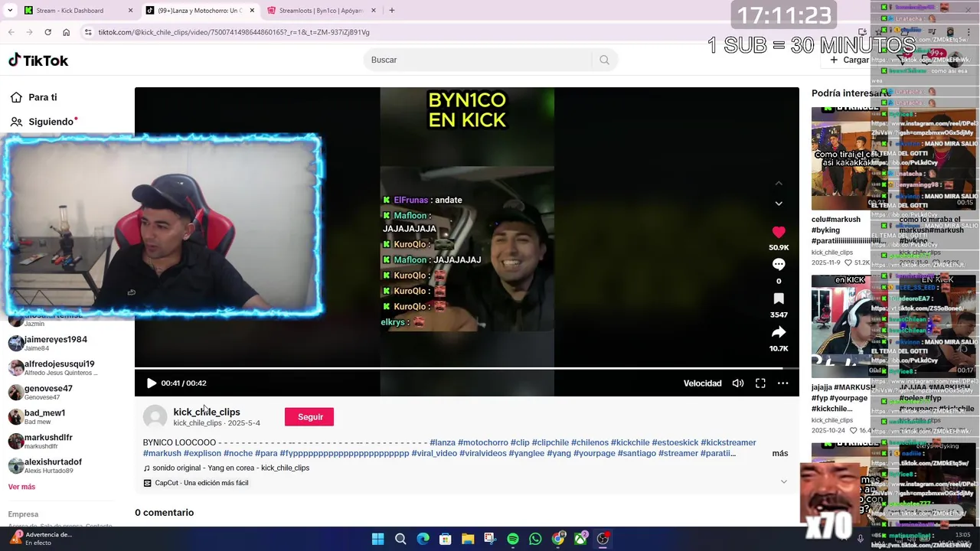Screen dimensions: 980x551
Task: Open alfredojesusqui19 following account
Action: click(60, 367)
